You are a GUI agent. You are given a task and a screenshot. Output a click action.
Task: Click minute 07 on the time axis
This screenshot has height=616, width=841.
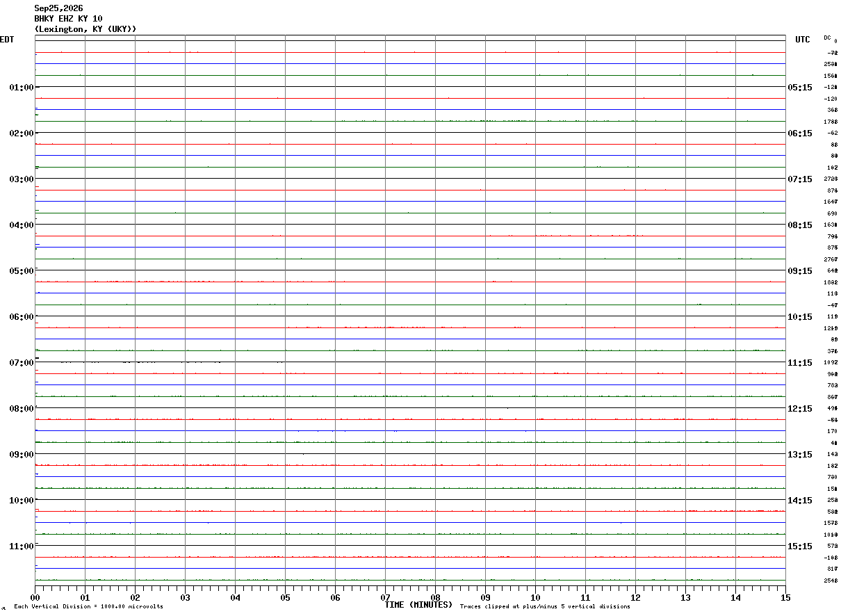tap(385, 597)
